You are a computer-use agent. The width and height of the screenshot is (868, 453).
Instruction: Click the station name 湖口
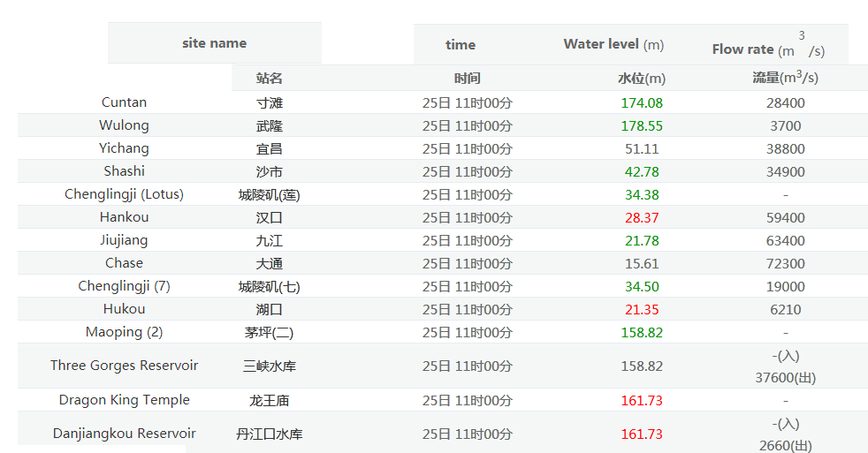(269, 310)
